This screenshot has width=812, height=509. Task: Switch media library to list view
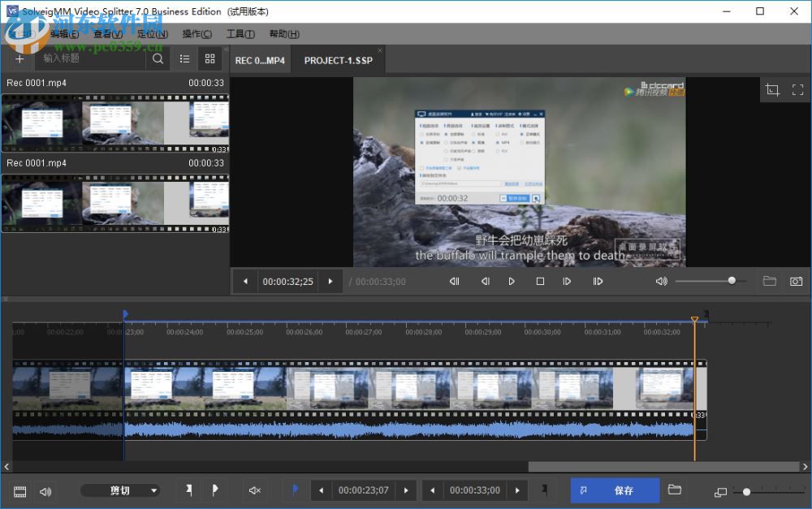click(184, 58)
